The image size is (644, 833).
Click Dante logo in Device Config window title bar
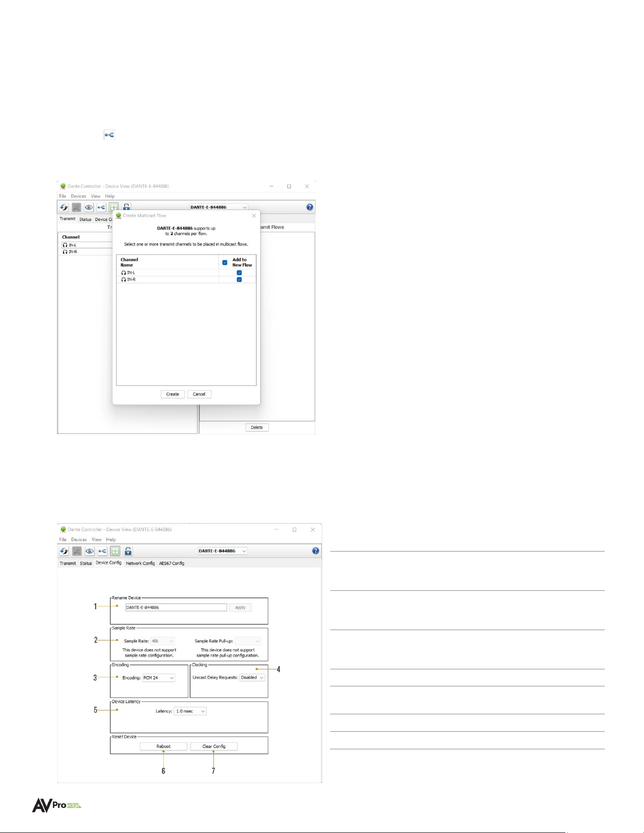63,529
